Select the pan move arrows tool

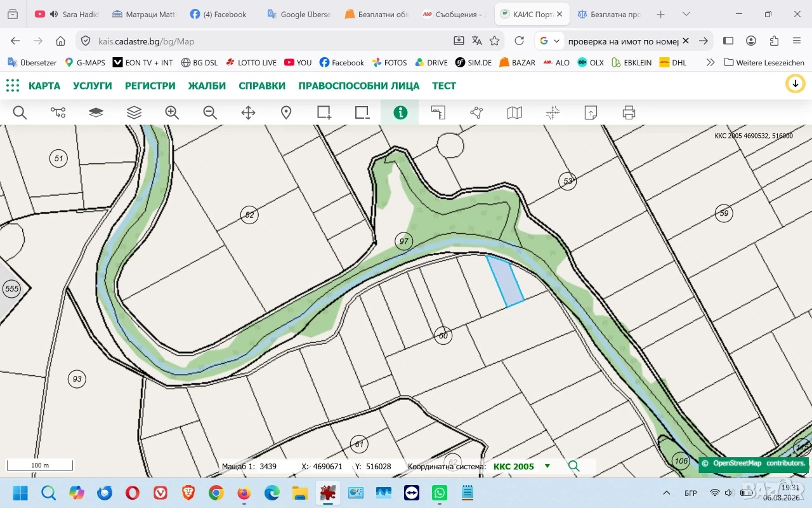pos(248,112)
